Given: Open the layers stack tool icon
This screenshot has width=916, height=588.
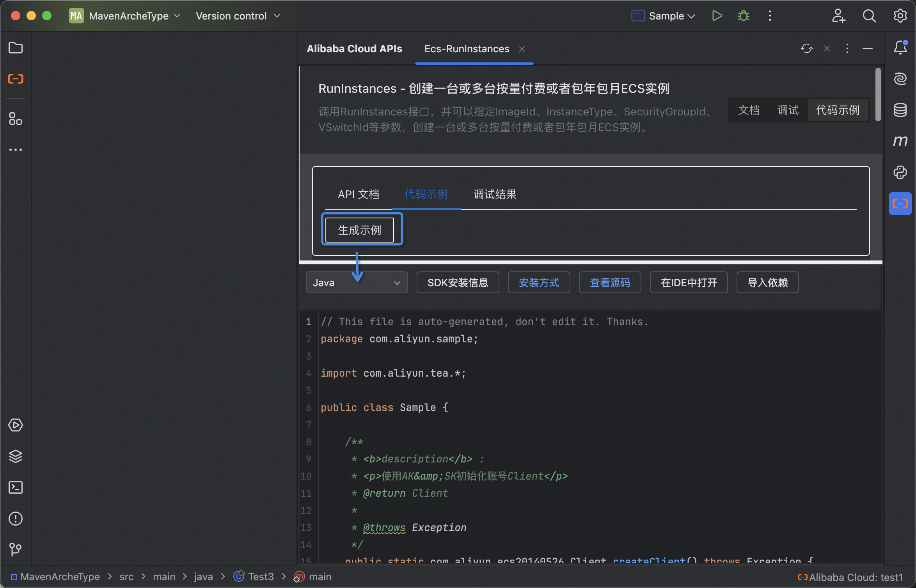Looking at the screenshot, I should point(16,456).
